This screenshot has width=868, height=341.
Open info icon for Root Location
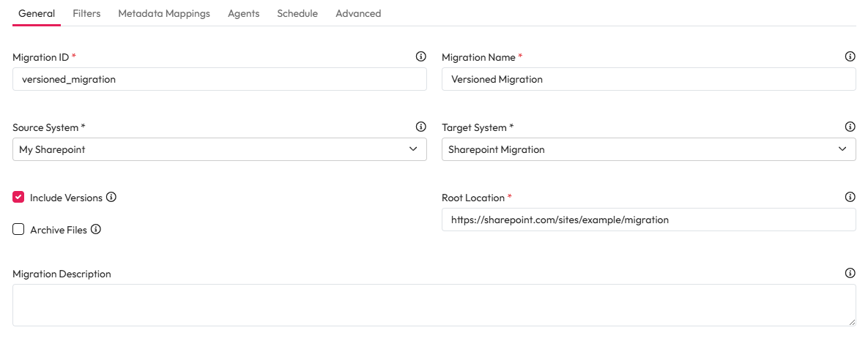(850, 197)
